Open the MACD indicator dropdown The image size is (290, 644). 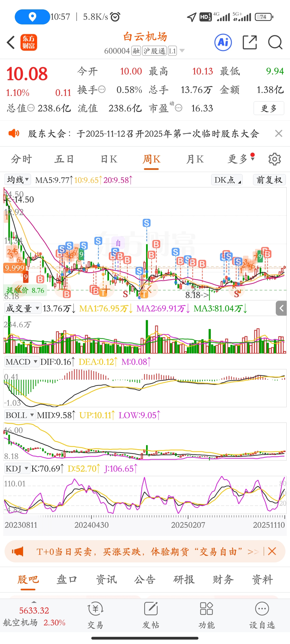pyautogui.click(x=21, y=362)
